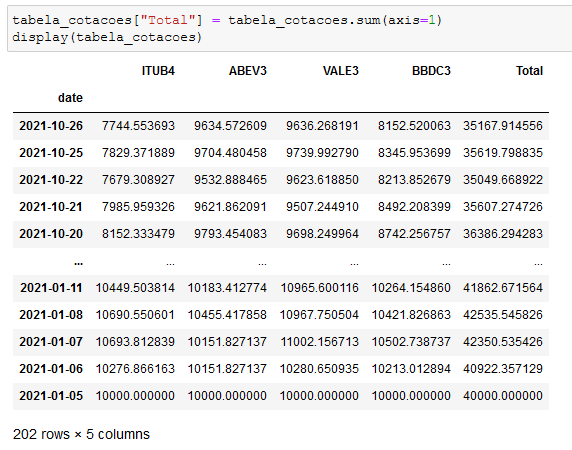Select row index 2021-10-21
The width and height of the screenshot is (572, 450).
[x=51, y=207]
